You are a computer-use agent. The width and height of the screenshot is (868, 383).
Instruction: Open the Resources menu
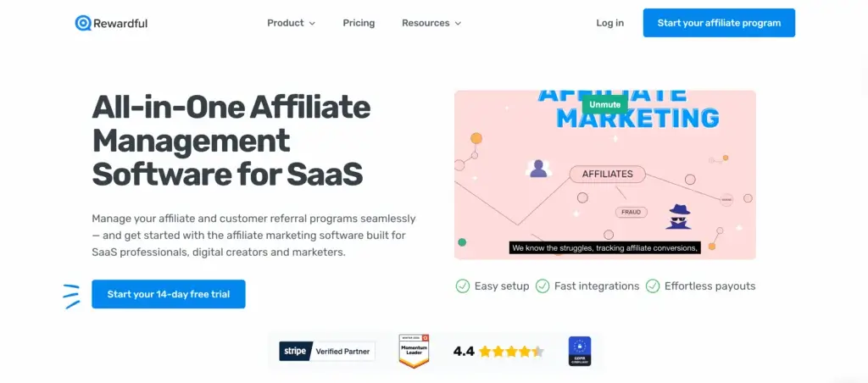(431, 23)
